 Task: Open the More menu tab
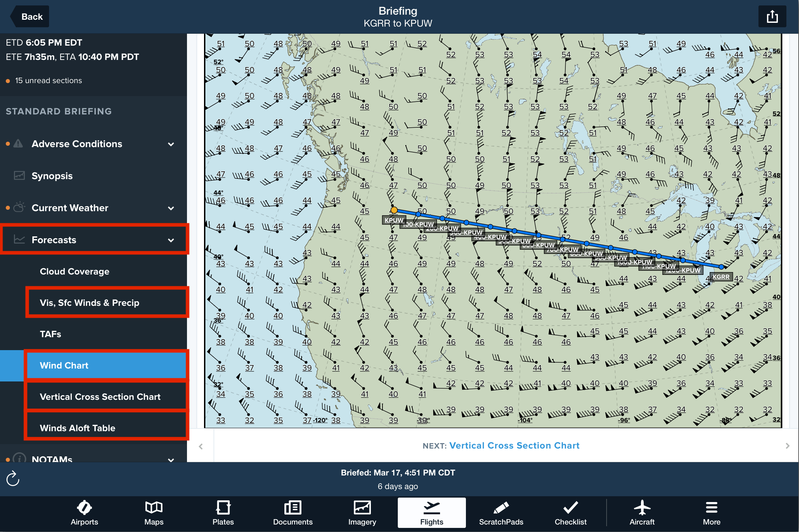[711, 513]
